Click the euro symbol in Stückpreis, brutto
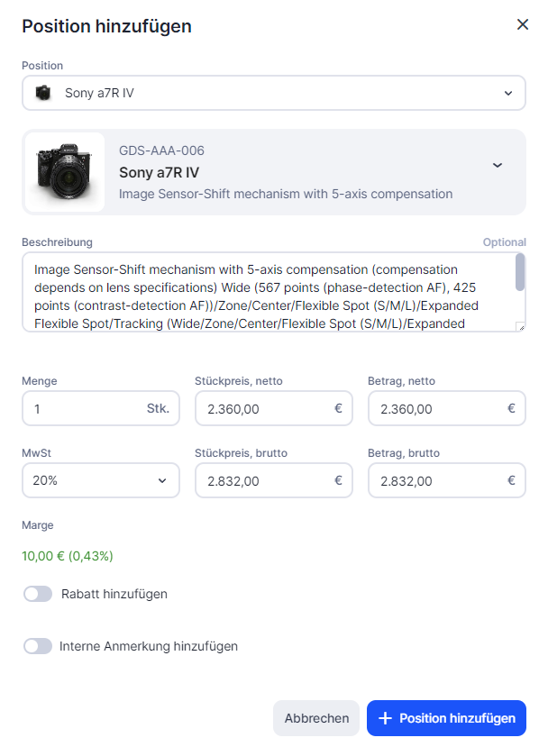The width and height of the screenshot is (548, 756). click(x=338, y=480)
